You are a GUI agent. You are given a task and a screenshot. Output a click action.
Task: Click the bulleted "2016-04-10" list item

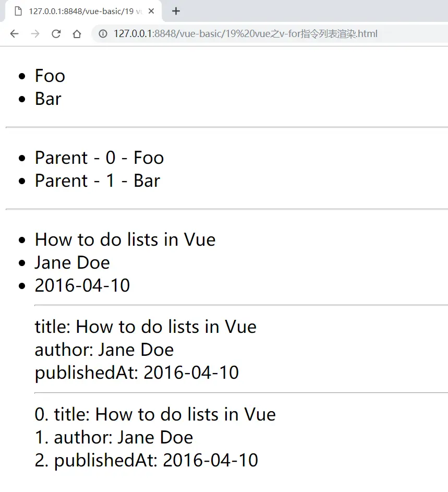[82, 285]
